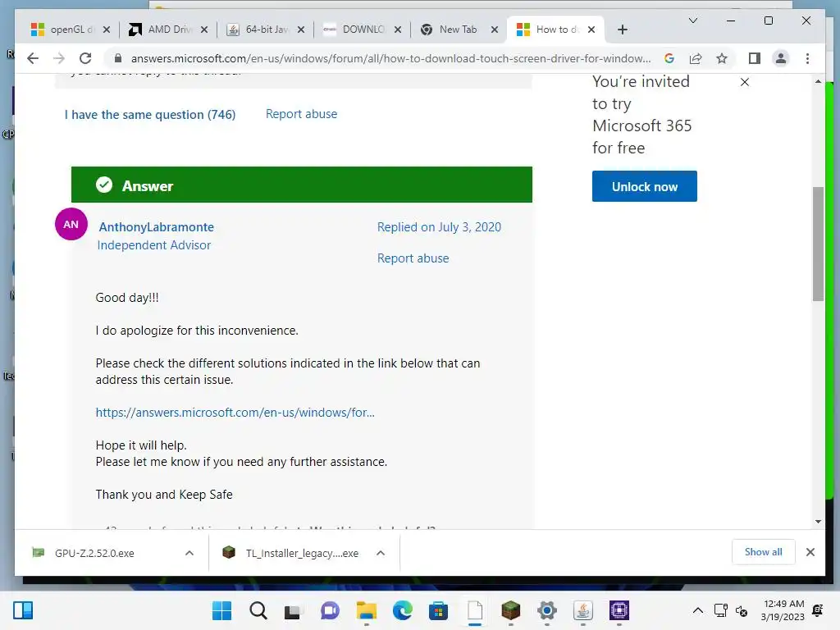The height and width of the screenshot is (630, 840).
Task: Close the 64-bit Java tab
Action: 301,30
